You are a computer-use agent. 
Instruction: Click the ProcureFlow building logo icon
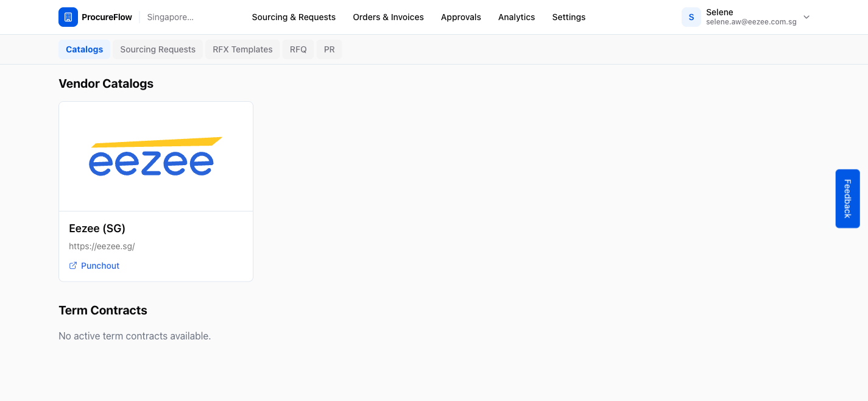pyautogui.click(x=68, y=17)
